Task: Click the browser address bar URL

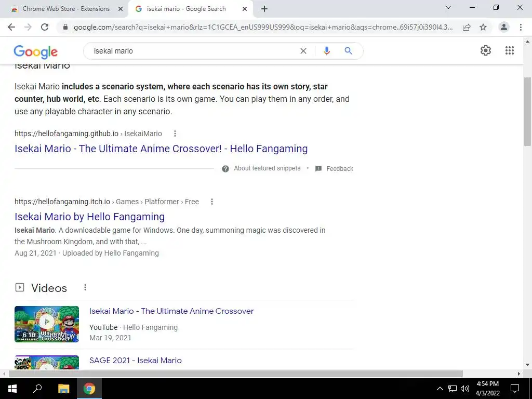Action: (263, 27)
